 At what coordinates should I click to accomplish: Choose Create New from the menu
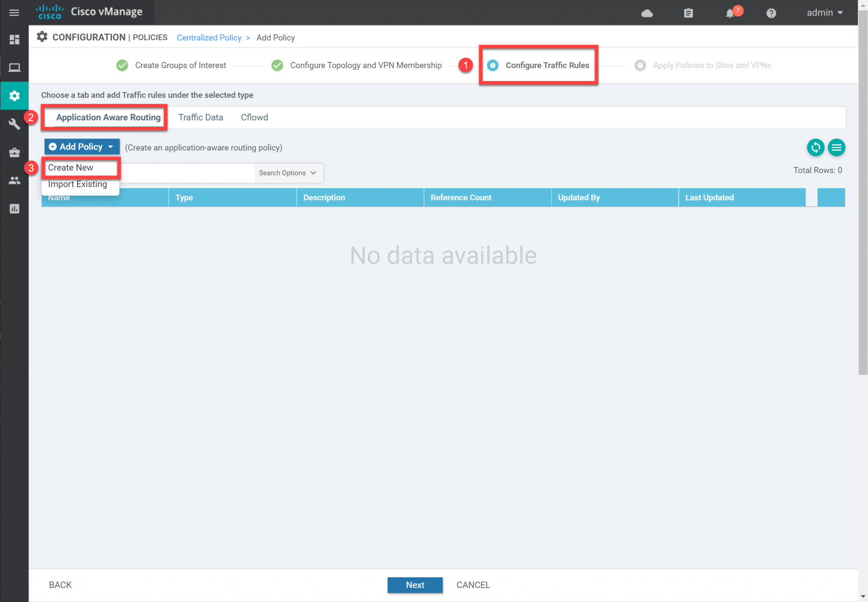point(71,167)
